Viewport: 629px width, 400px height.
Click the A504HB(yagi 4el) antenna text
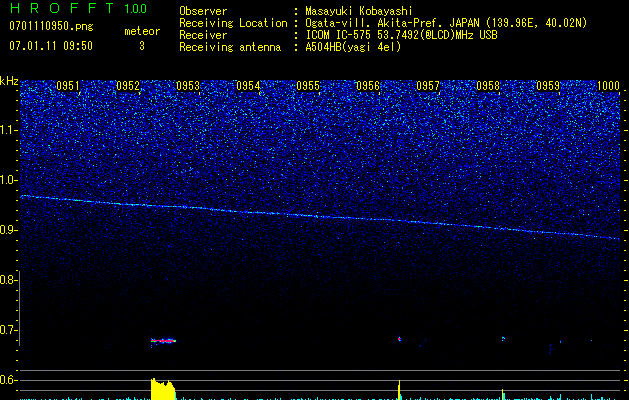pyautogui.click(x=353, y=47)
